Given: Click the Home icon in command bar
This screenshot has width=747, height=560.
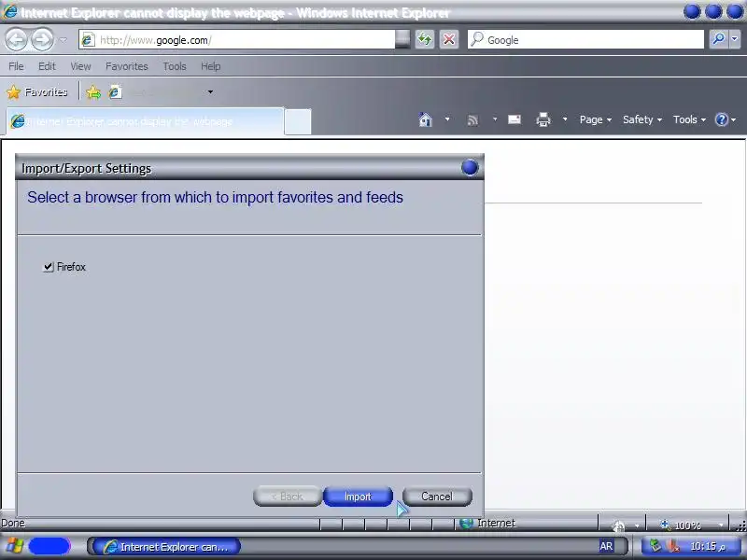Looking at the screenshot, I should pos(426,119).
